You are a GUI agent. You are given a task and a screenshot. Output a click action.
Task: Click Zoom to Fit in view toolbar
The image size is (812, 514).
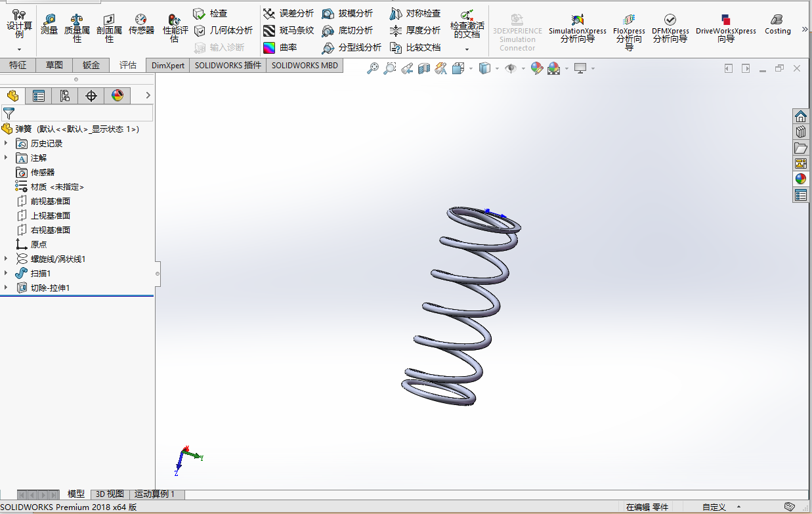click(x=373, y=68)
